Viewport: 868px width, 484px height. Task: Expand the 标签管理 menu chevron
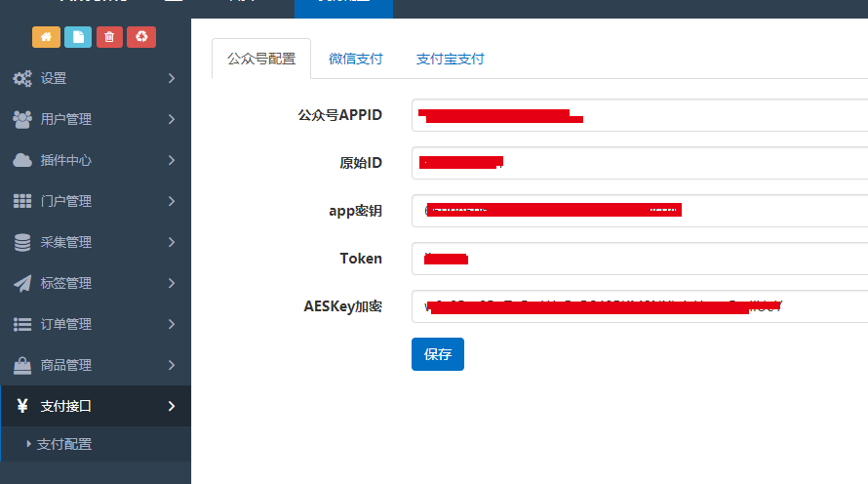click(172, 283)
